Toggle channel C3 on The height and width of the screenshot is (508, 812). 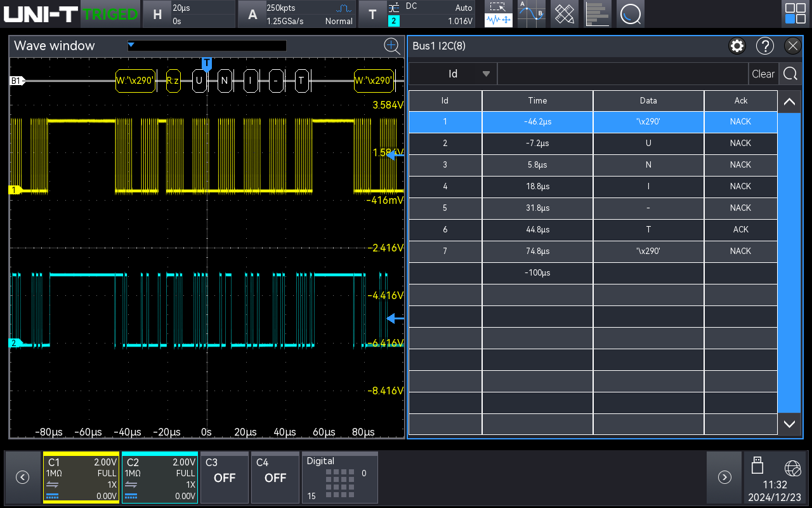coord(224,478)
